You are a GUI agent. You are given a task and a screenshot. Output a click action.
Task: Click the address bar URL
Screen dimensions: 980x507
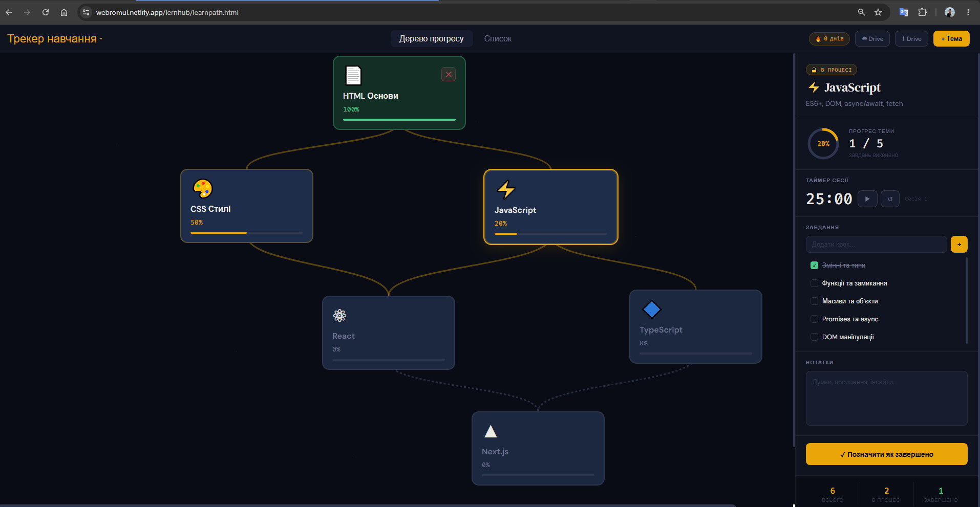pos(167,12)
